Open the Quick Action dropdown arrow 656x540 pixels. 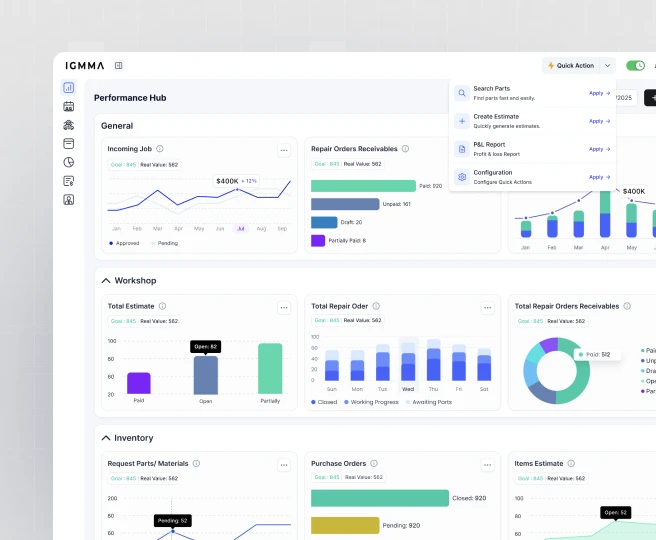[x=607, y=65]
